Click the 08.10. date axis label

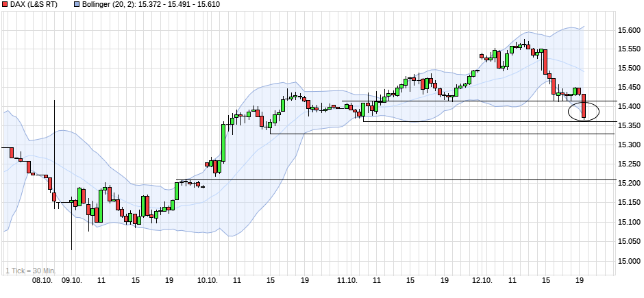tap(42, 281)
